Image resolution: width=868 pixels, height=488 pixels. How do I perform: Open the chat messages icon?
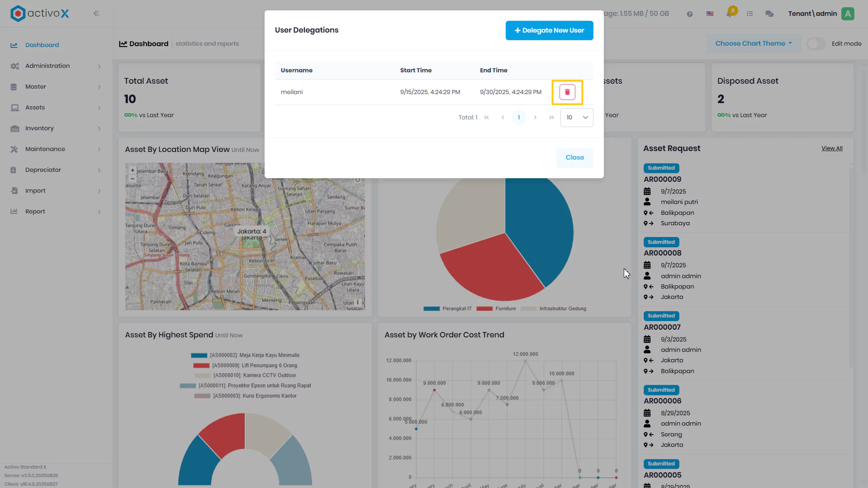click(769, 14)
